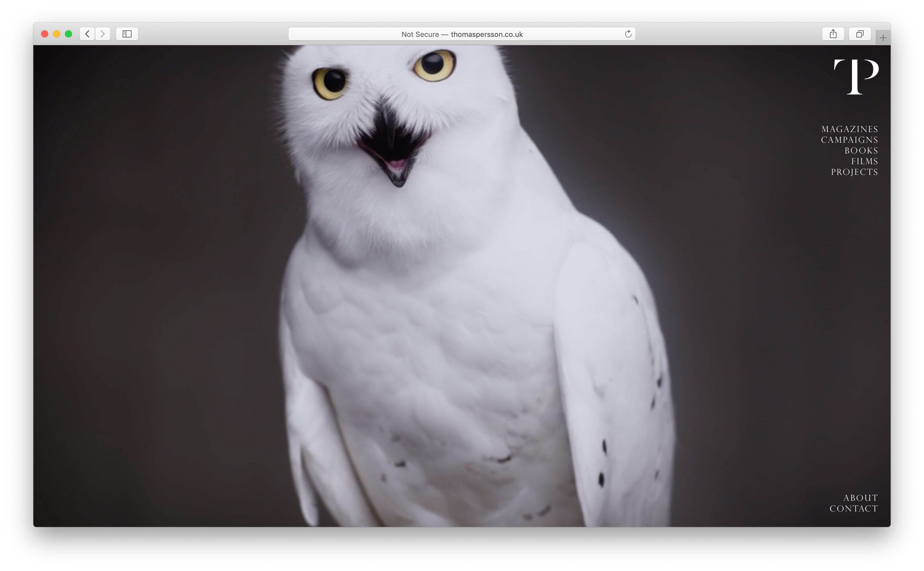
Task: Click the Safari back arrow button
Action: click(x=87, y=34)
